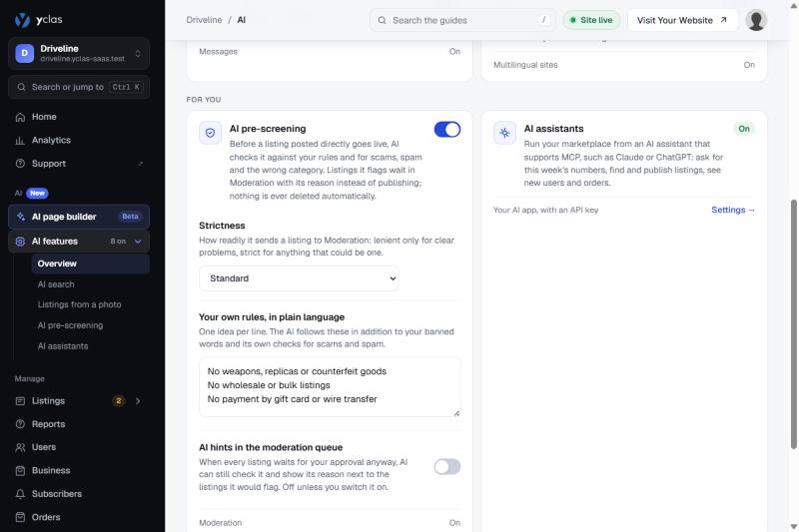
Task: Select Overview under AI features
Action: pyautogui.click(x=91, y=264)
